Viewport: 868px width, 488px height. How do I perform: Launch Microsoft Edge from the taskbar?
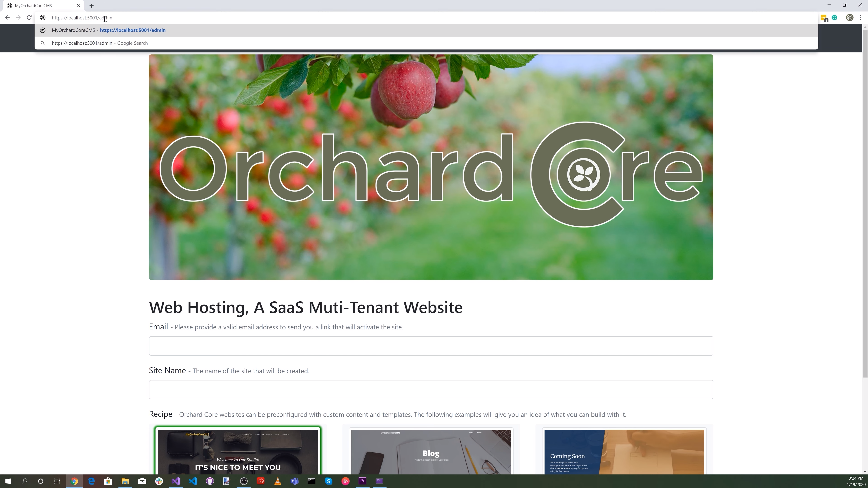(x=91, y=481)
